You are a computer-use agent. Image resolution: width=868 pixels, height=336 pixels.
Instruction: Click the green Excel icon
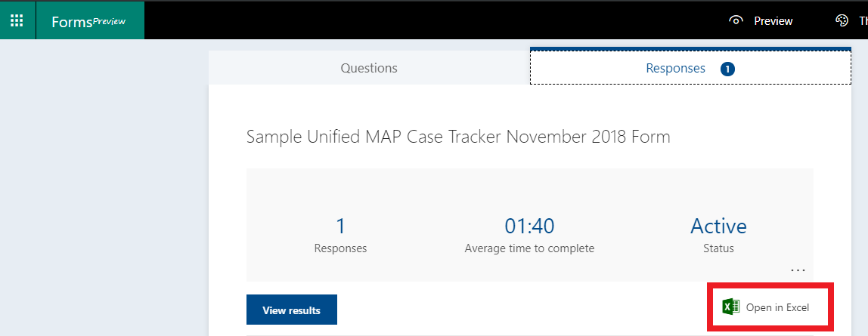tap(730, 307)
